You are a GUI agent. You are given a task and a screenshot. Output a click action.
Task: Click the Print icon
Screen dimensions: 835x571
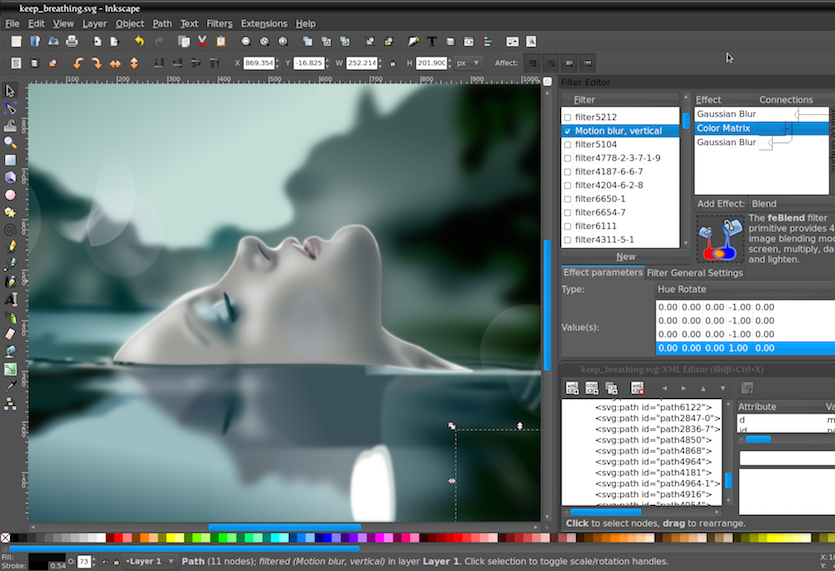(72, 42)
